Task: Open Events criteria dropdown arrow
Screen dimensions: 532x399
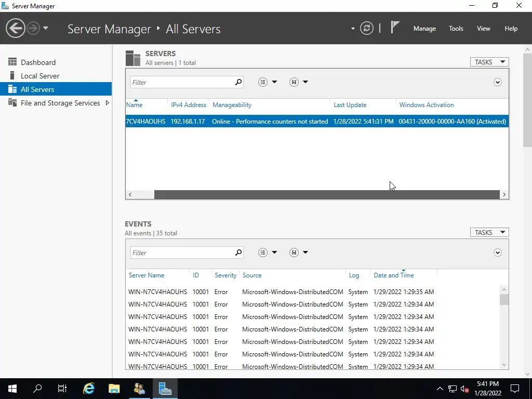Action: (x=274, y=252)
